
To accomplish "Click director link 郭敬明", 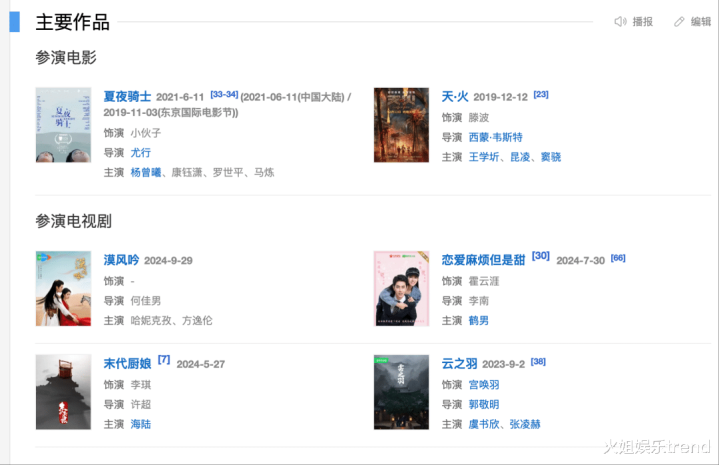I will (484, 404).
